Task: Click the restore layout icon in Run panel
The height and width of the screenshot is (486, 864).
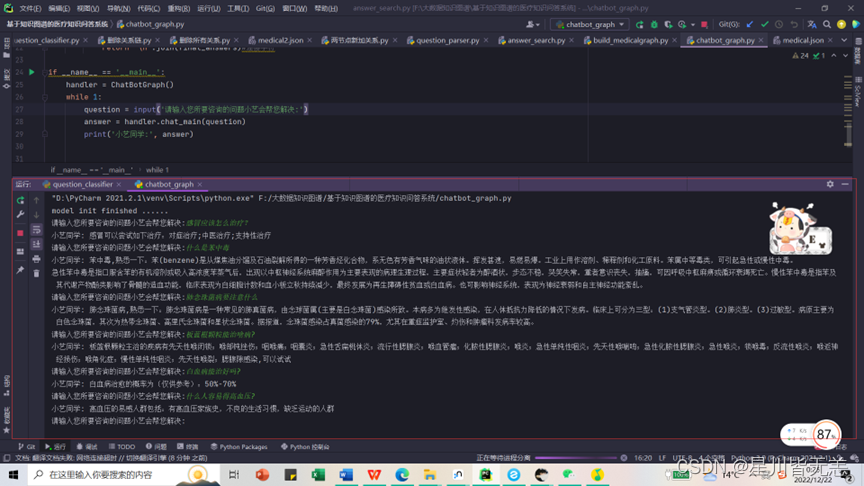Action: pos(20,252)
